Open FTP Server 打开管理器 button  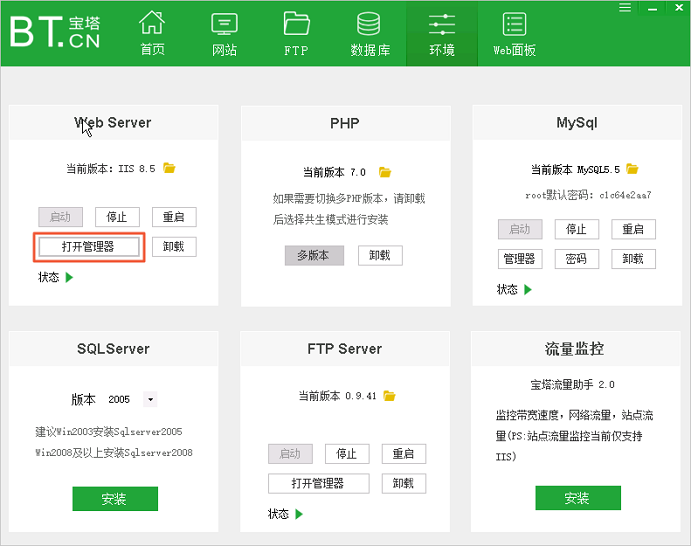click(319, 483)
